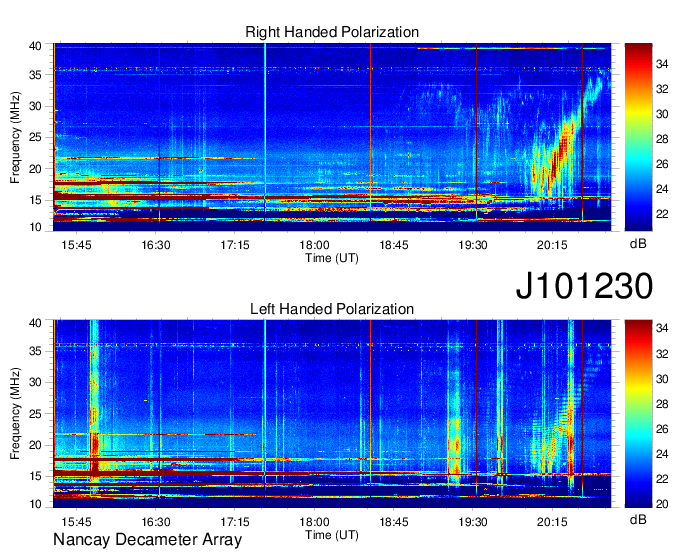This screenshot has width=680, height=552.
Task: Select Time (UT) label under right-handed plot
Action: (332, 258)
